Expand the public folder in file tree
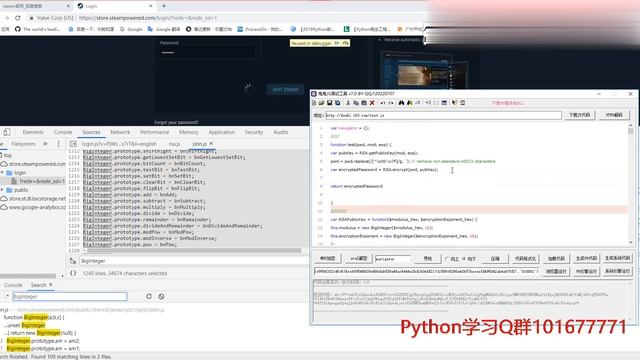640x360 pixels. click(2, 190)
